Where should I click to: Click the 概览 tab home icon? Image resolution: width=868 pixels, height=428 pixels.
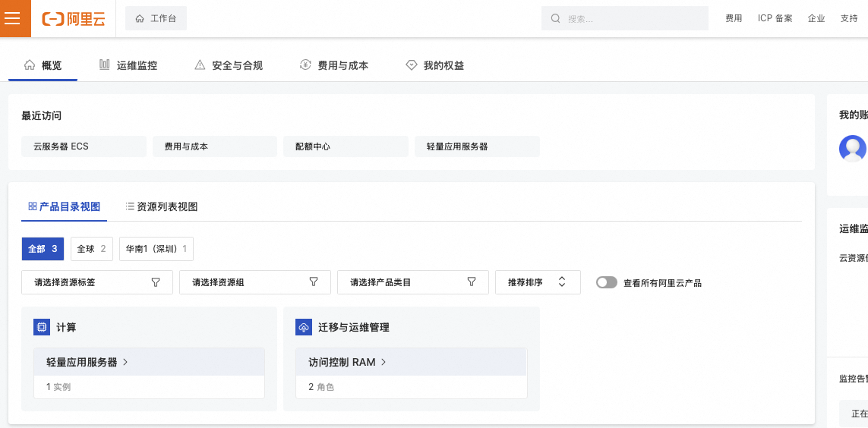[x=30, y=65]
